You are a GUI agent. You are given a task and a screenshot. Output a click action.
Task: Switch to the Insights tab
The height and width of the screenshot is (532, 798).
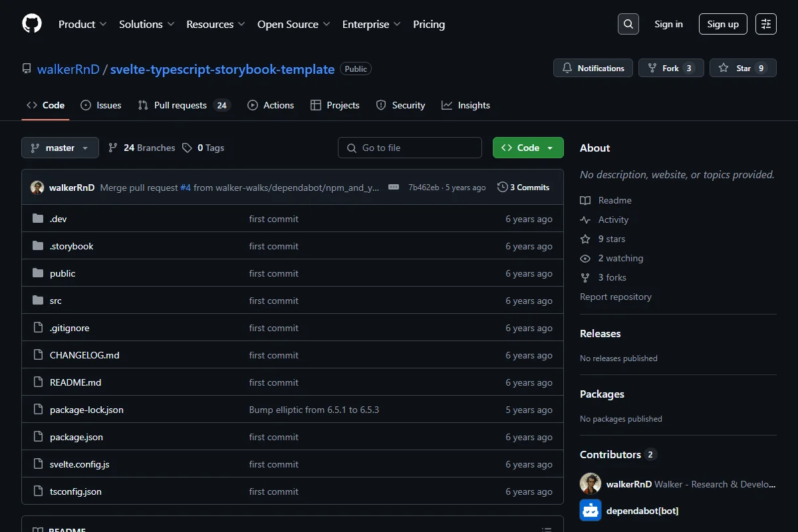coord(465,105)
